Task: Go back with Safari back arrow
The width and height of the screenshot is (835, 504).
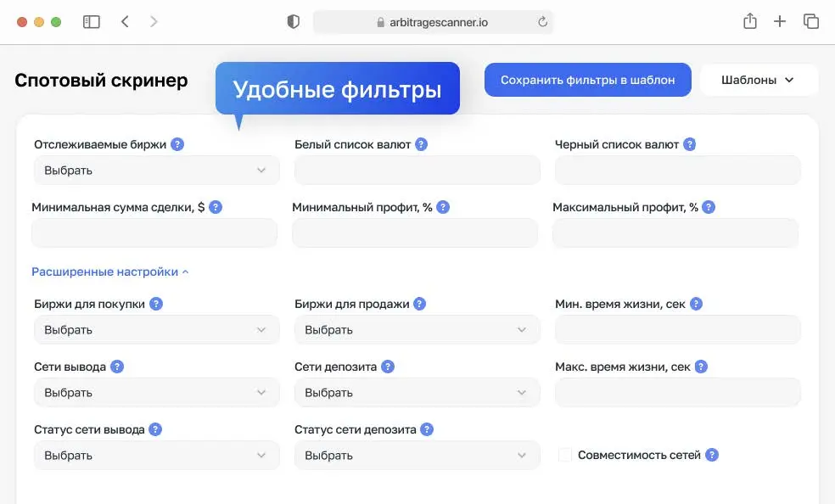Action: [x=125, y=22]
